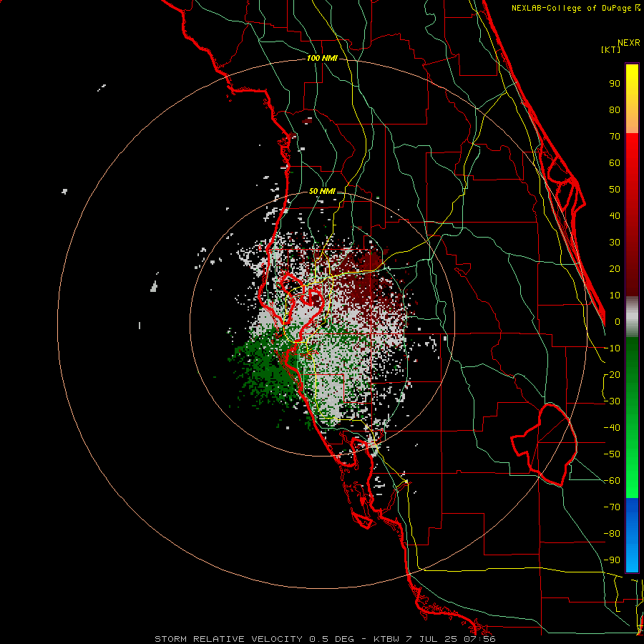Screen dimensions: 644x644
Task: Click the "-60" value on the velocity scale
Action: tap(612, 481)
